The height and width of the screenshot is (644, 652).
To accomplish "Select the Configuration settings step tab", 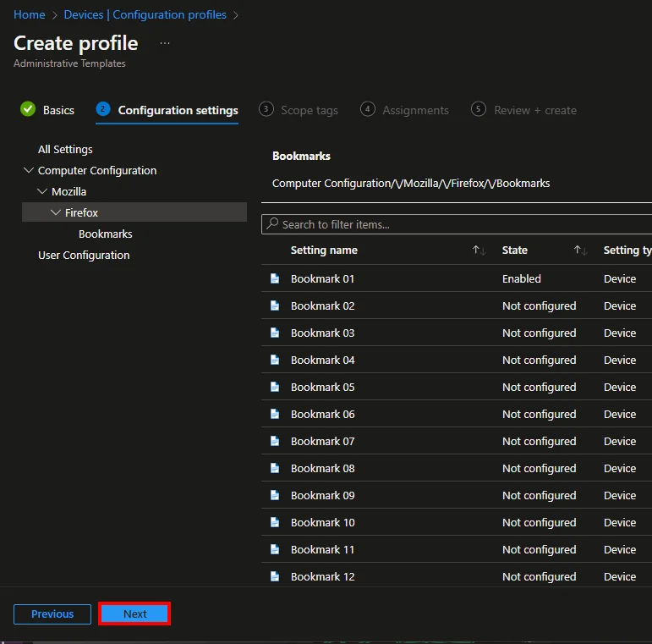I will [167, 110].
